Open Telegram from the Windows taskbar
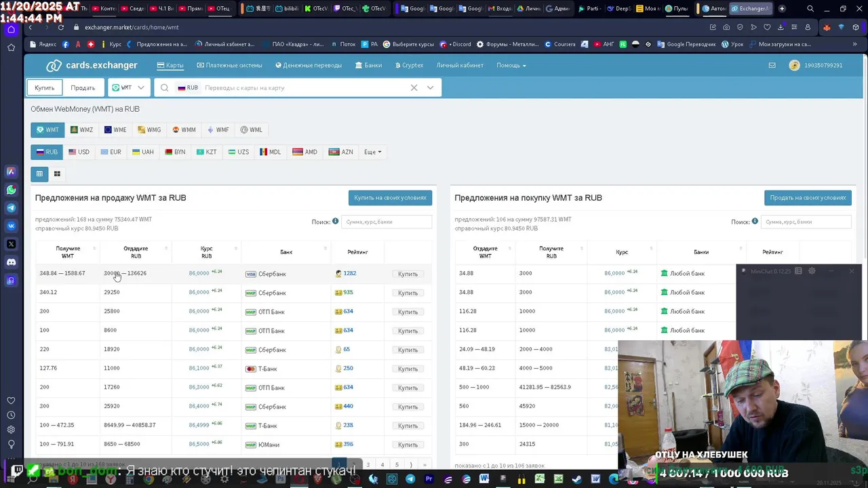 click(410, 479)
